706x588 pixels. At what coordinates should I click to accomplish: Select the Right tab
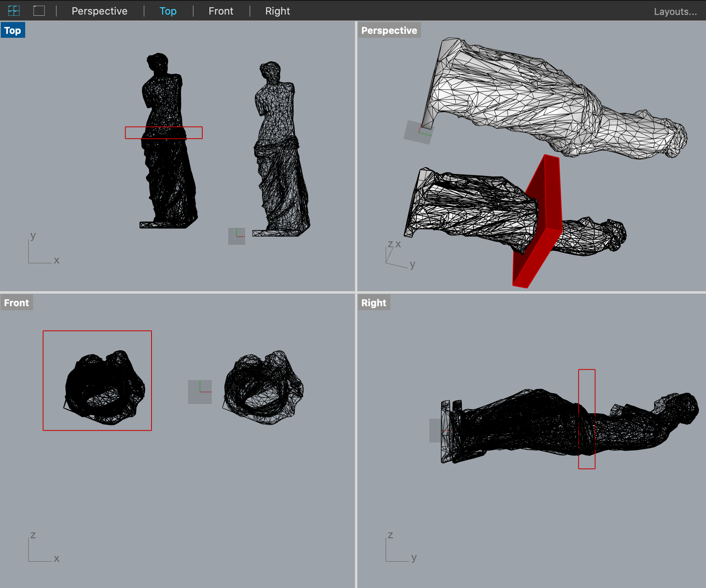click(x=277, y=11)
